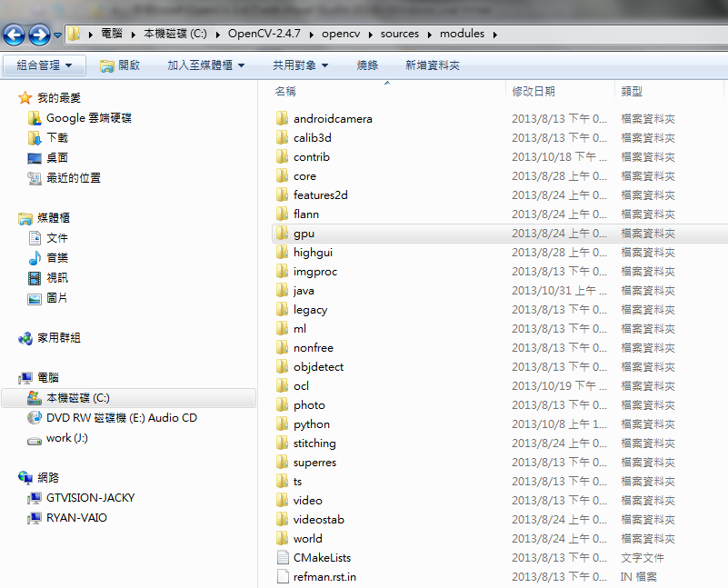The image size is (728, 588).
Task: Select the highgui folder icon
Action: click(x=282, y=252)
